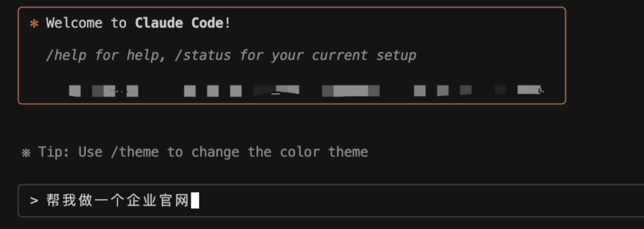Click the orange asterisk welcome icon
Image resolution: width=644 pixels, height=229 pixels.
click(34, 24)
